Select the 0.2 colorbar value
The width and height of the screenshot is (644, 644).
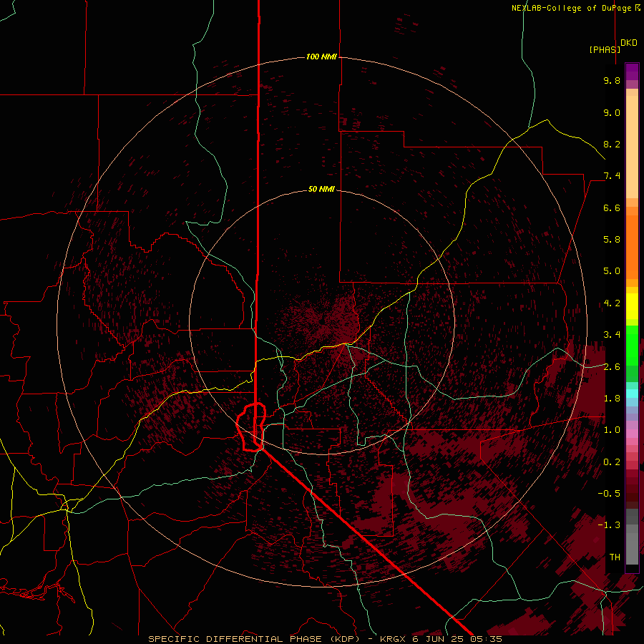[612, 462]
